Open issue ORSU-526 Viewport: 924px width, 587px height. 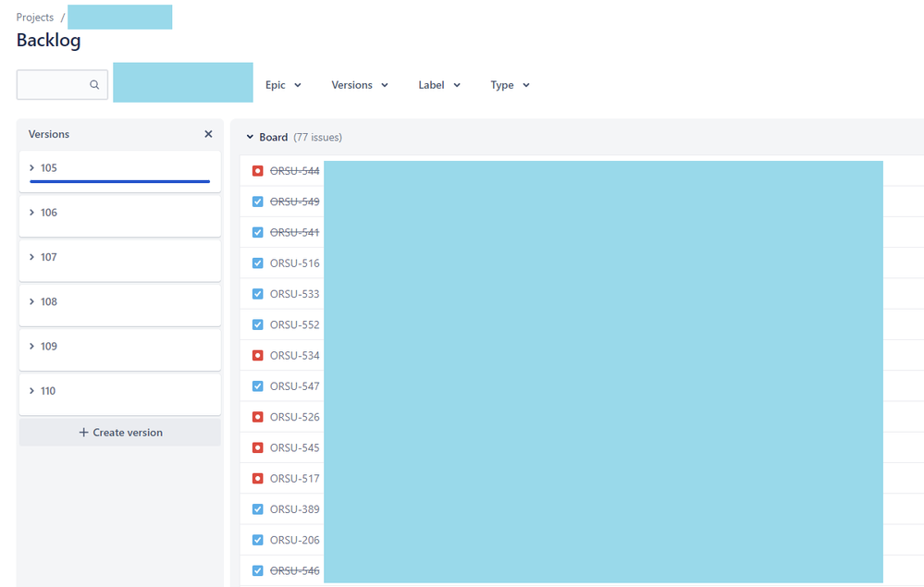coord(295,417)
